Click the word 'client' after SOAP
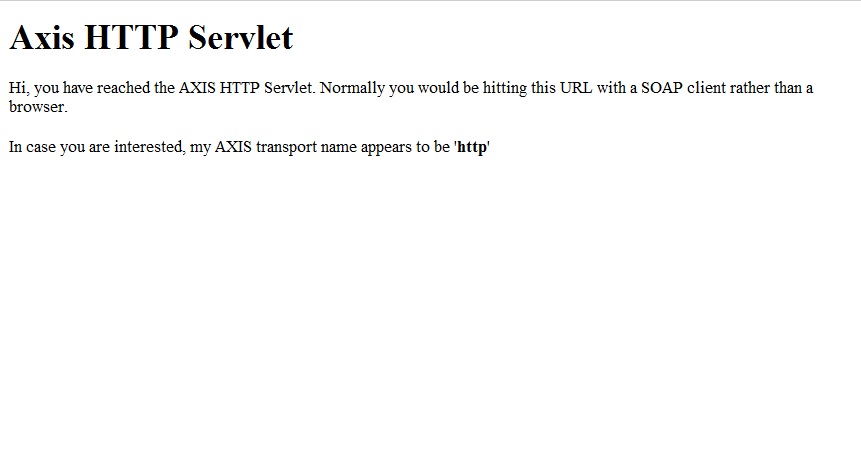 tap(706, 88)
